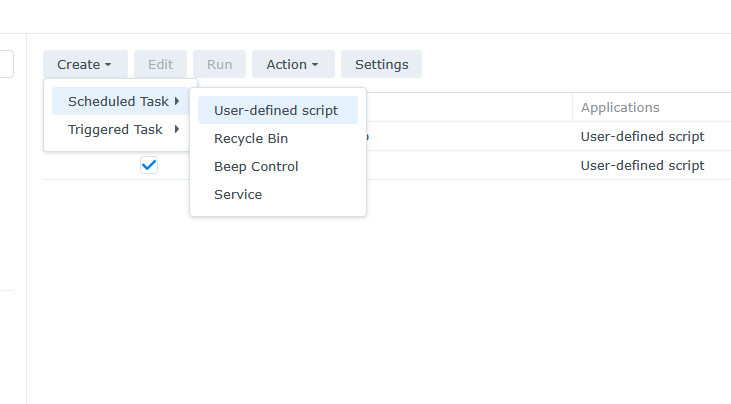The width and height of the screenshot is (731, 404).
Task: Click the caret icon on Action button
Action: pyautogui.click(x=315, y=65)
